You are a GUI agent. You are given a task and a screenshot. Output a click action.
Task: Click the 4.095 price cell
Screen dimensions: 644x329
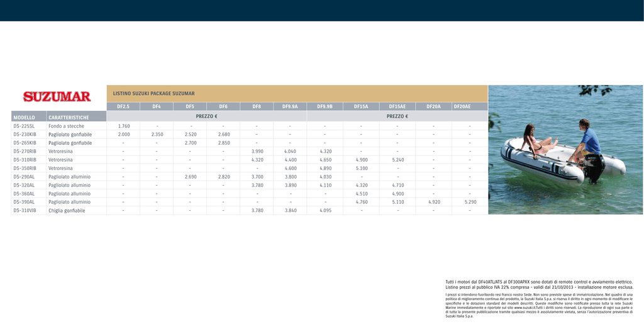click(325, 210)
